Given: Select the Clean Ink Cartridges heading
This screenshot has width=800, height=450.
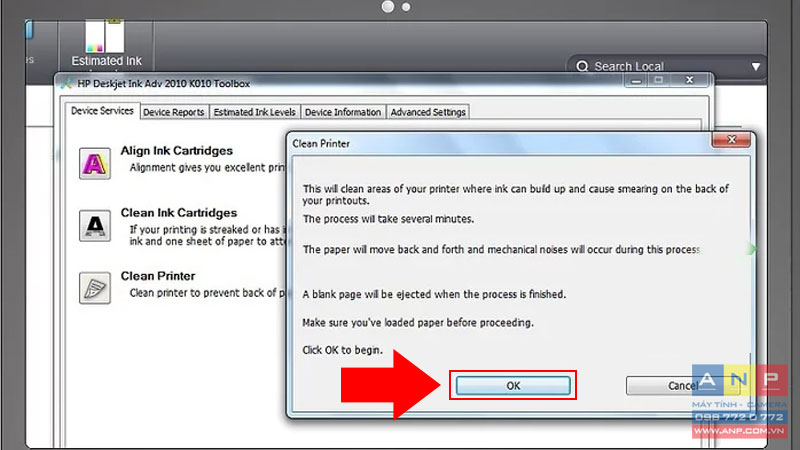Looking at the screenshot, I should [x=179, y=213].
